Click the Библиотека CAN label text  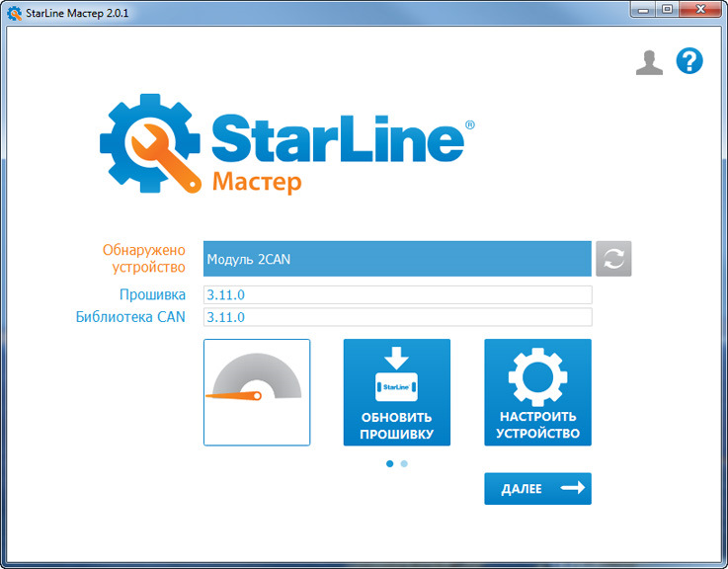tap(130, 317)
